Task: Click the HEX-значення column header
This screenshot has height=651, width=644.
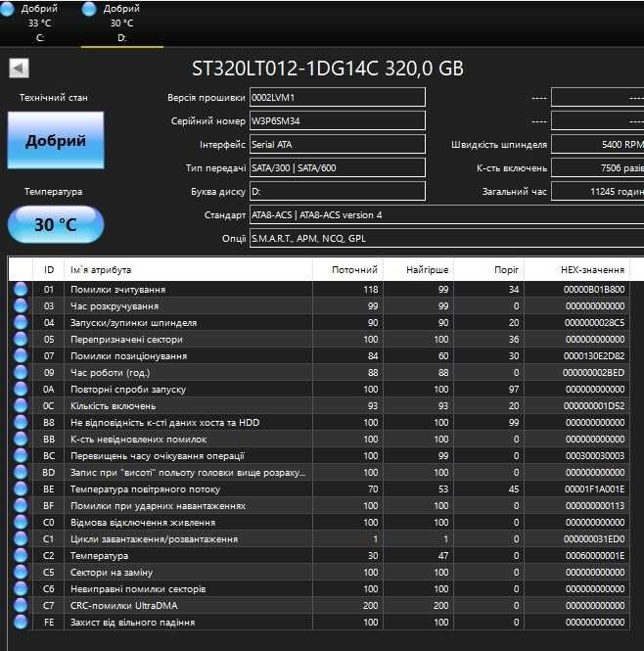Action: pos(576,270)
